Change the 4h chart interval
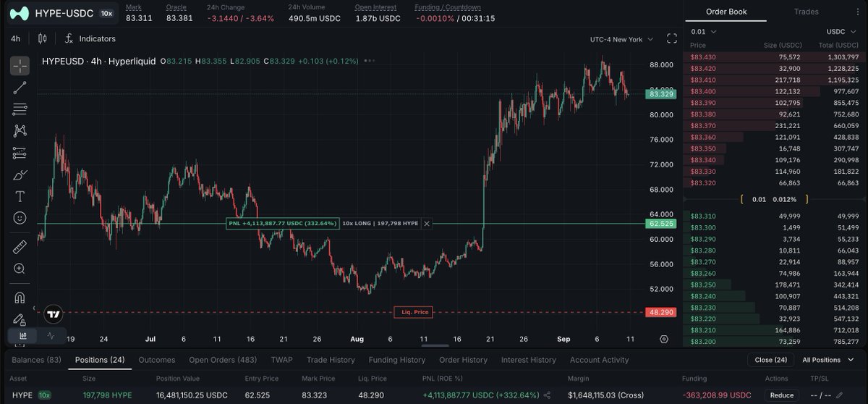The image size is (868, 404). (16, 38)
